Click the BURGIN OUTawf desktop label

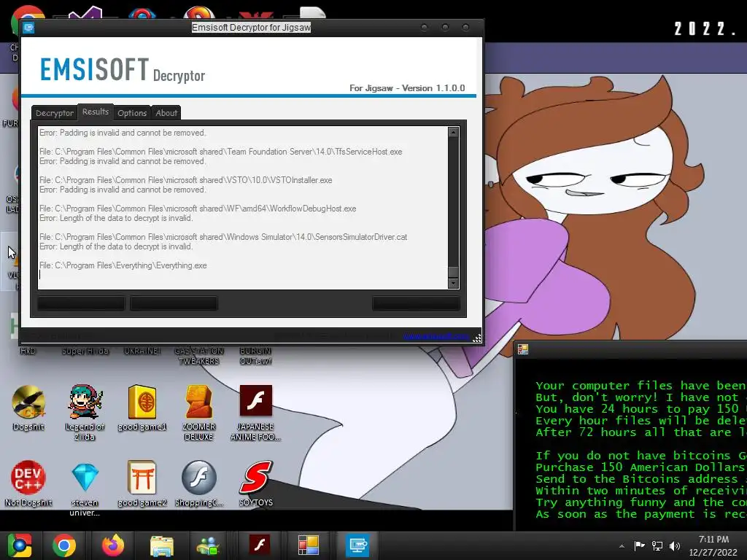(x=256, y=356)
